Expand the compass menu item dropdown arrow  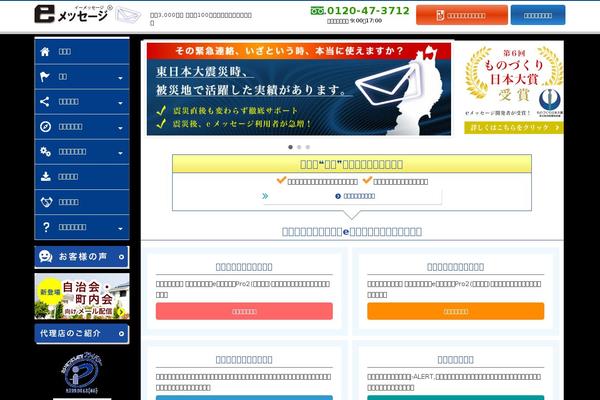pos(120,128)
